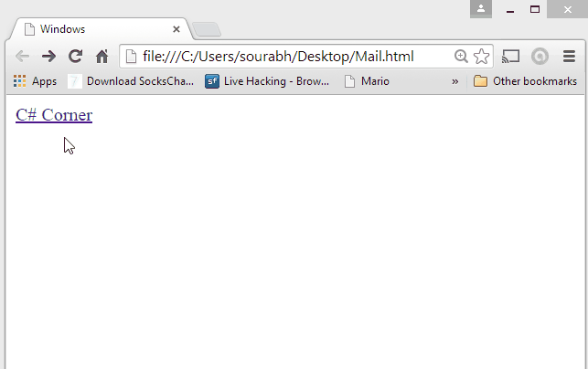
Task: Open the Apps shortcut
Action: point(35,81)
